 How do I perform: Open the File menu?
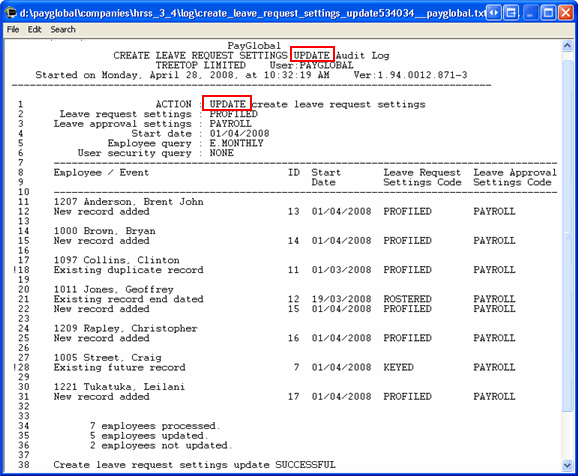click(x=13, y=29)
